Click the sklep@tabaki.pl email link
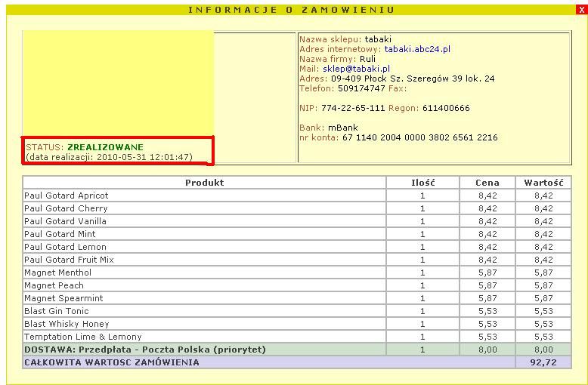The width and height of the screenshot is (588, 385). [x=356, y=69]
